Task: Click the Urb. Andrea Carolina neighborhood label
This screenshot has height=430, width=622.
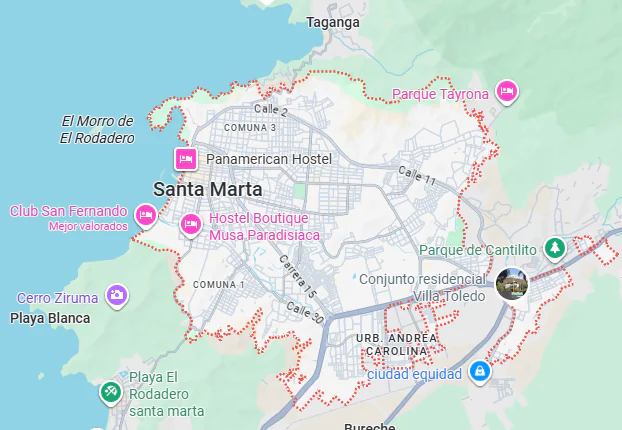Action: (397, 345)
